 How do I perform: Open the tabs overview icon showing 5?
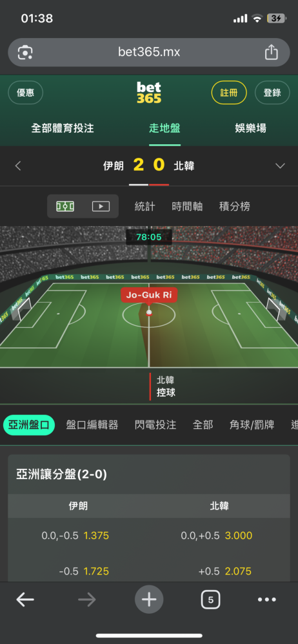coord(211,600)
